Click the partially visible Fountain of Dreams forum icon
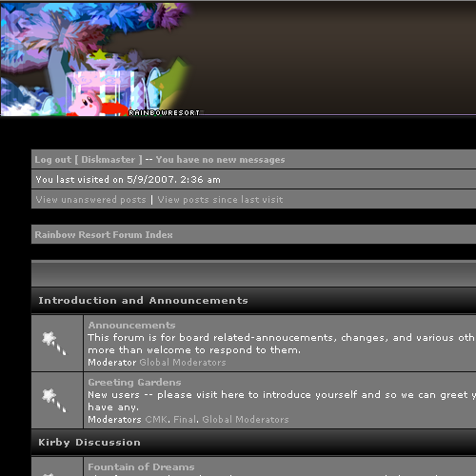The width and height of the screenshot is (476, 476). point(49,474)
